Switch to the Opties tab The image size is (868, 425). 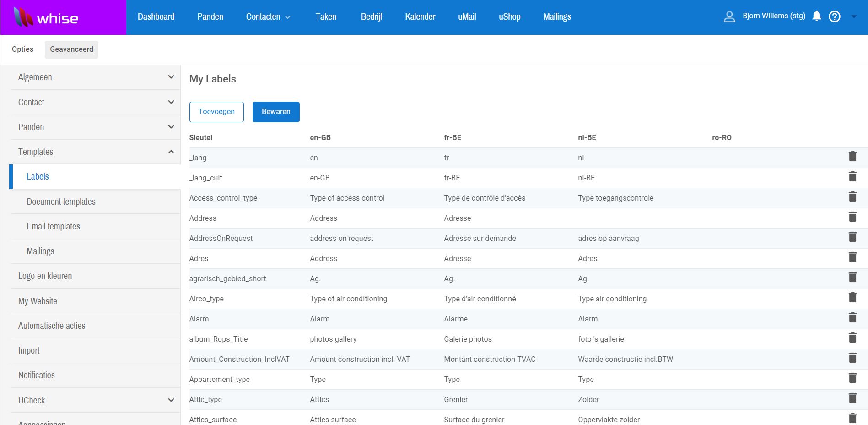coord(23,49)
